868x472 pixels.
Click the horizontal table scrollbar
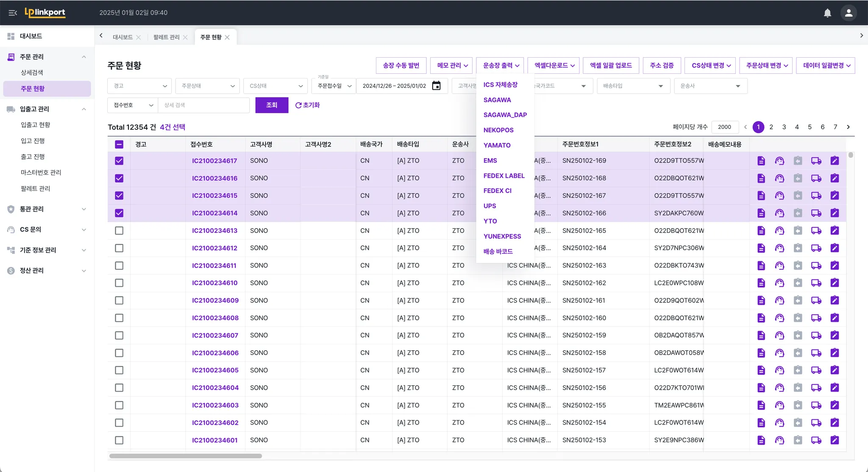click(186, 456)
